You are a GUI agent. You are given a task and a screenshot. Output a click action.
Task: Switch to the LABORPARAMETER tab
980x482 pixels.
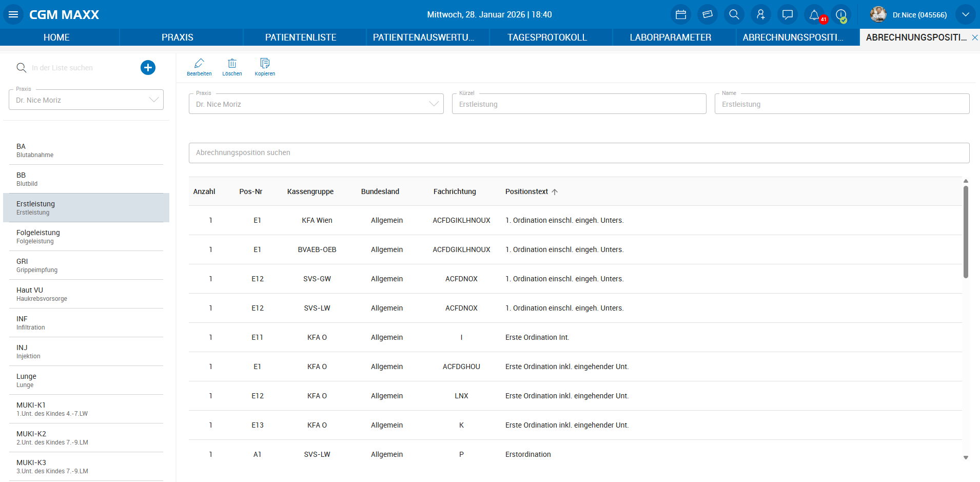670,37
